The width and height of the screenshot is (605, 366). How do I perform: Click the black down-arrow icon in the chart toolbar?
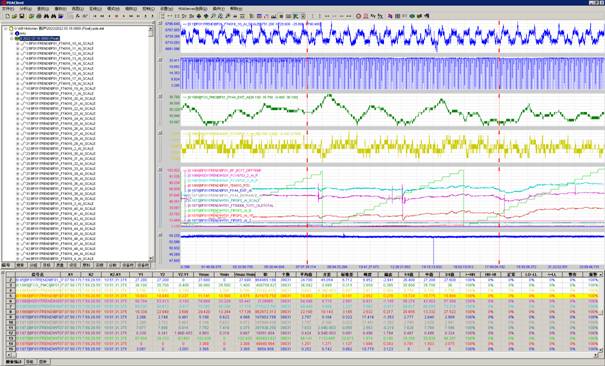point(206,16)
